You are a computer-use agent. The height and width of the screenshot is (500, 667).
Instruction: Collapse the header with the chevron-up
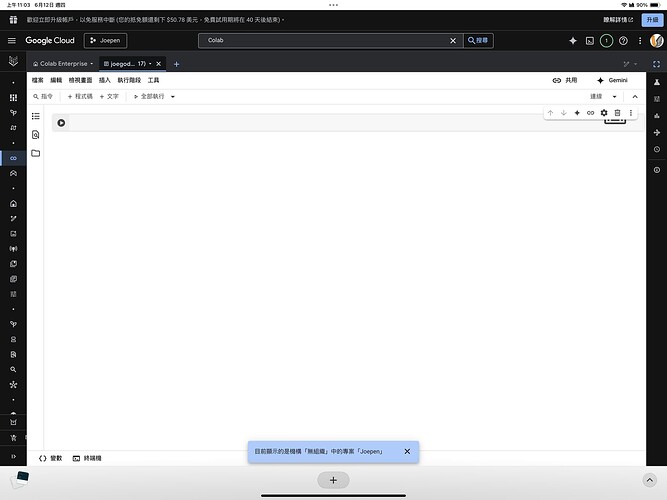coord(635,97)
